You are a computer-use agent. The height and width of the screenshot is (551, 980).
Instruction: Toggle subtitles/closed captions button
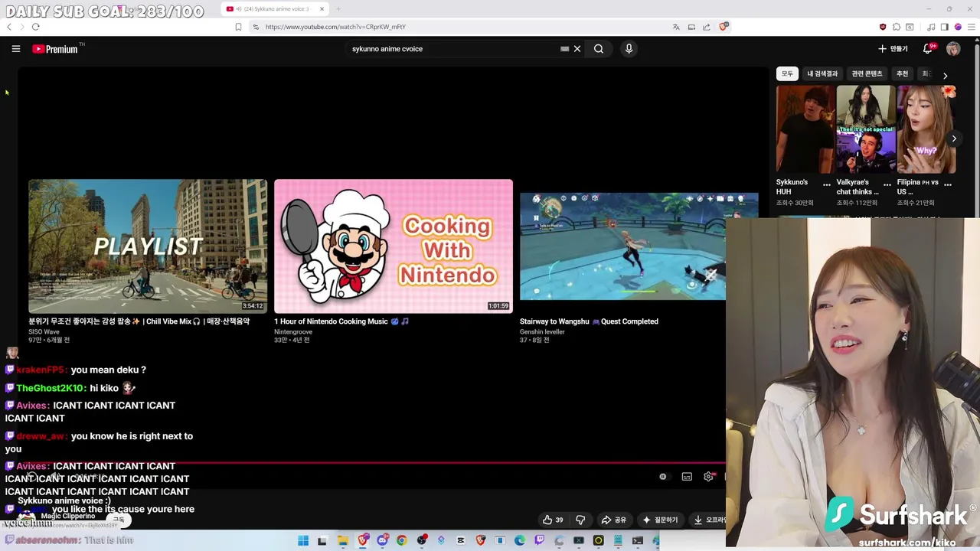pyautogui.click(x=687, y=477)
